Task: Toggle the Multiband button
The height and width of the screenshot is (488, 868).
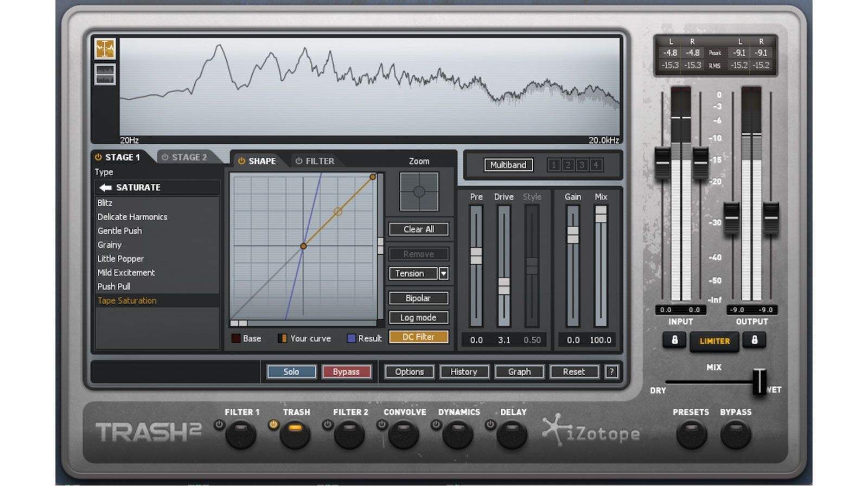Action: pyautogui.click(x=508, y=165)
